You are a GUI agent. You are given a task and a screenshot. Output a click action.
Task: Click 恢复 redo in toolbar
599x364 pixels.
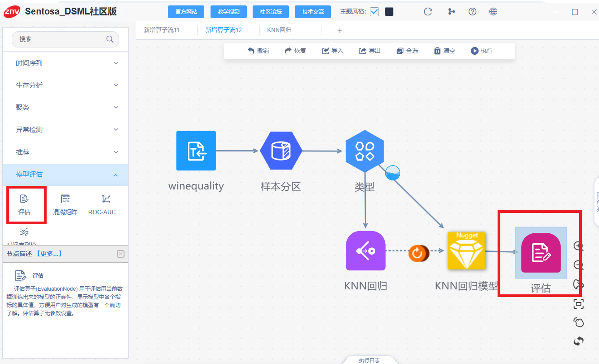tap(296, 51)
